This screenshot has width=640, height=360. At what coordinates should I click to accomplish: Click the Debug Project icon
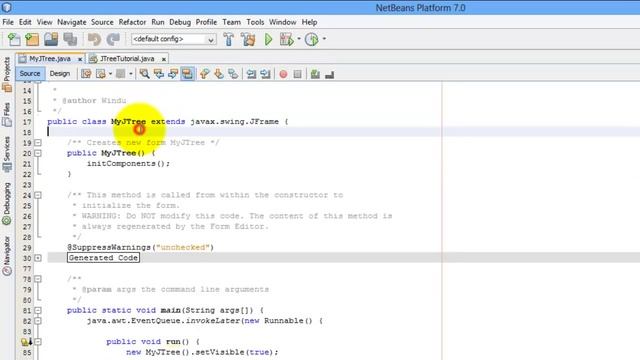click(x=287, y=39)
